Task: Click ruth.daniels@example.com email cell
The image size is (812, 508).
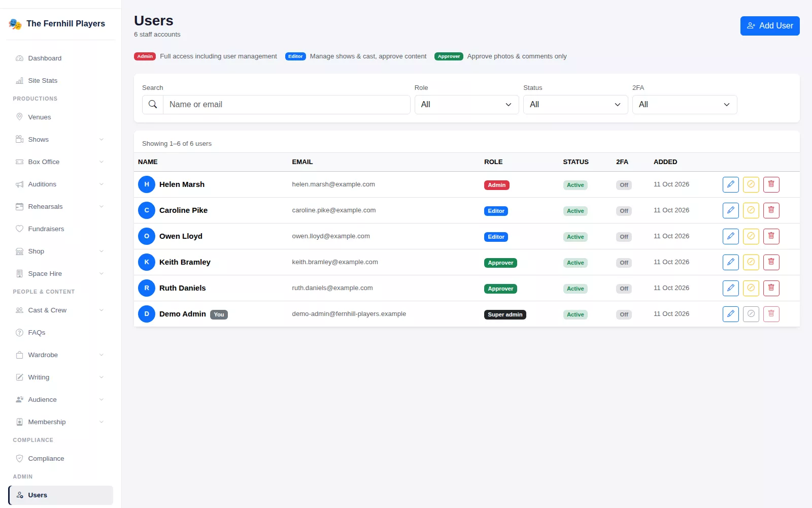Action: [332, 288]
